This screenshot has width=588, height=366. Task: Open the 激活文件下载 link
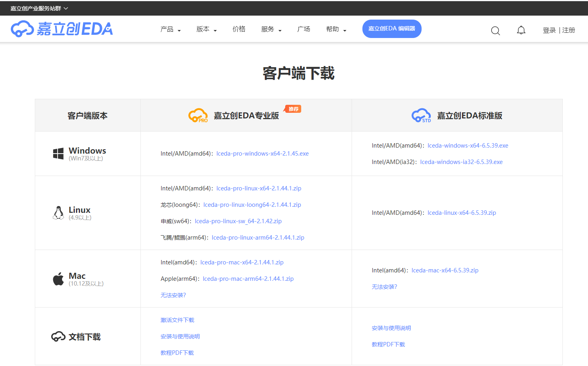pyautogui.click(x=177, y=320)
